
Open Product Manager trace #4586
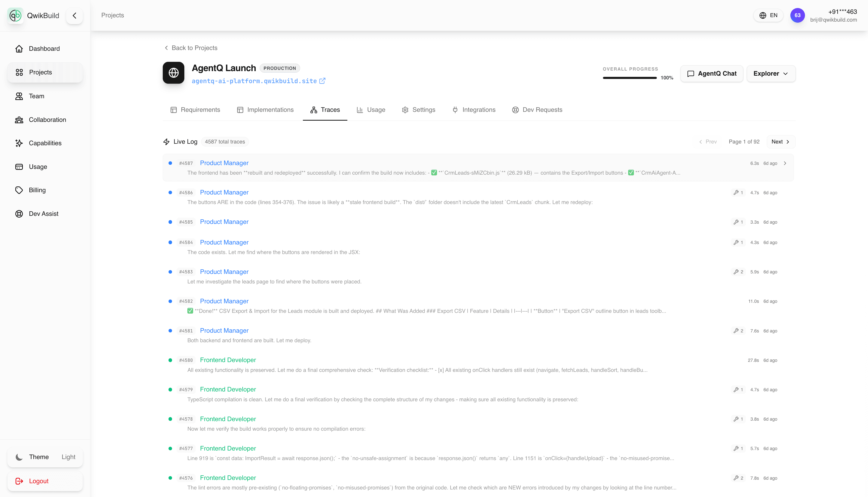[478, 197]
